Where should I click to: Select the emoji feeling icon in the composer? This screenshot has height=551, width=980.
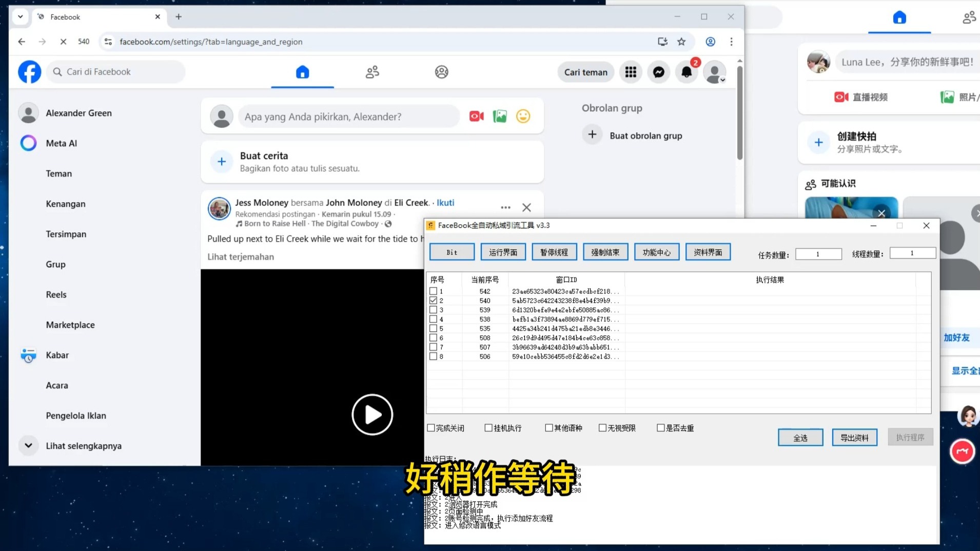coord(522,116)
